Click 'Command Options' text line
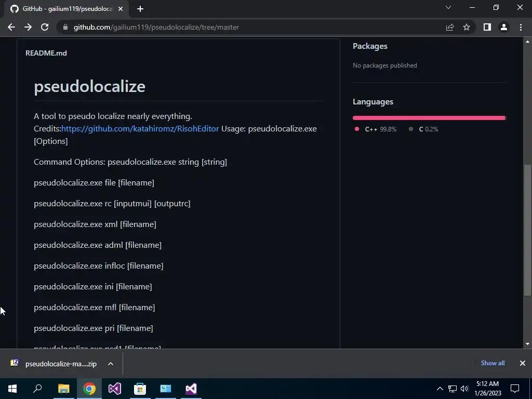532x399 pixels. pyautogui.click(x=130, y=162)
